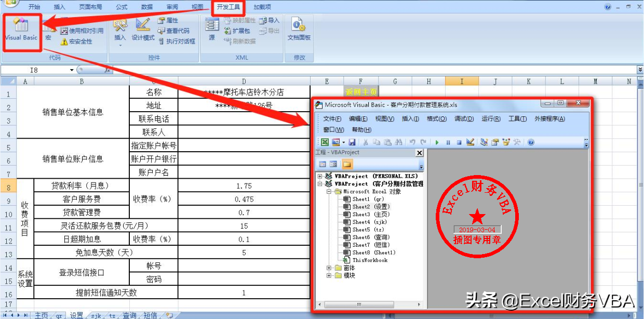The image size is (644, 319).
Task: Click View Code icon in project panel
Action: point(323,164)
